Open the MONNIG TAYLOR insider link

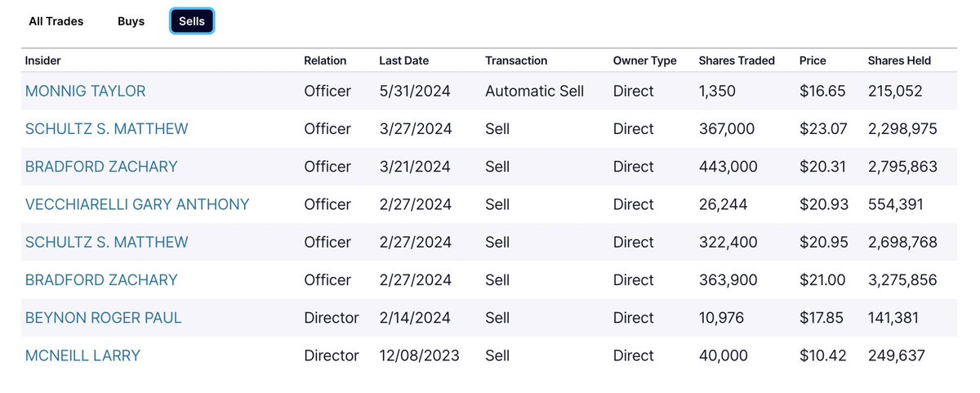pos(85,91)
